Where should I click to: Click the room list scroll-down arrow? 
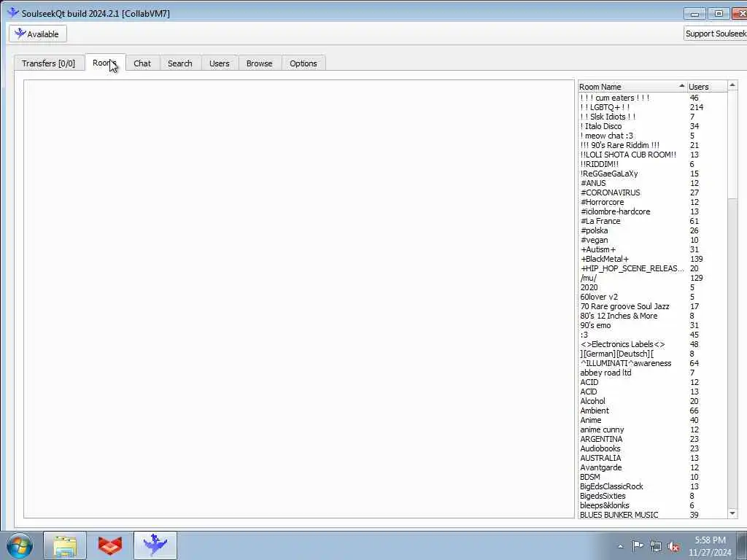(x=732, y=513)
